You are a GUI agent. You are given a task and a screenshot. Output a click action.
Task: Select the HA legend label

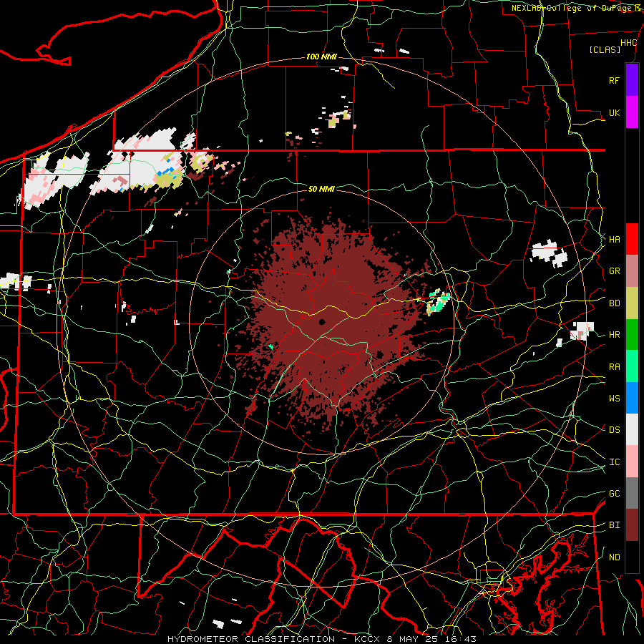point(614,240)
